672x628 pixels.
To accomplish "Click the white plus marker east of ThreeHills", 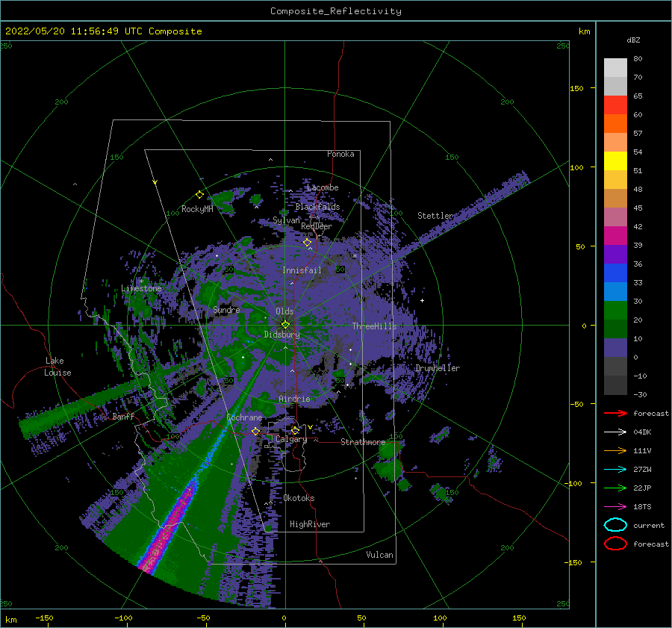I will [x=422, y=300].
